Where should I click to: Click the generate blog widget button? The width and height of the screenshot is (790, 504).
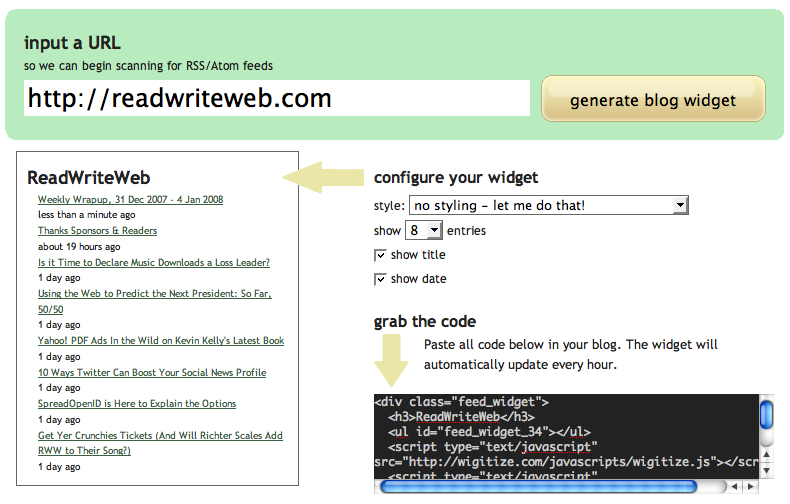click(653, 99)
